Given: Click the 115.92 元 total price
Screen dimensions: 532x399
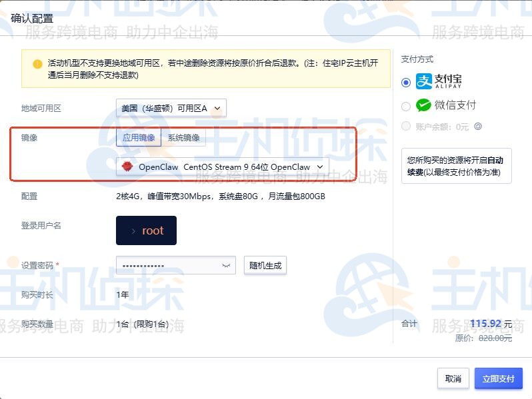Looking at the screenshot, I should click(491, 324).
